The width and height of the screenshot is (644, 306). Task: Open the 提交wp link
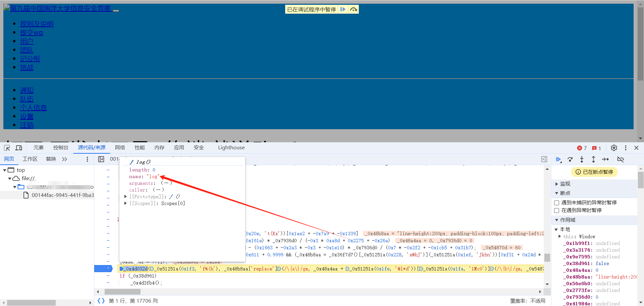tap(32, 33)
